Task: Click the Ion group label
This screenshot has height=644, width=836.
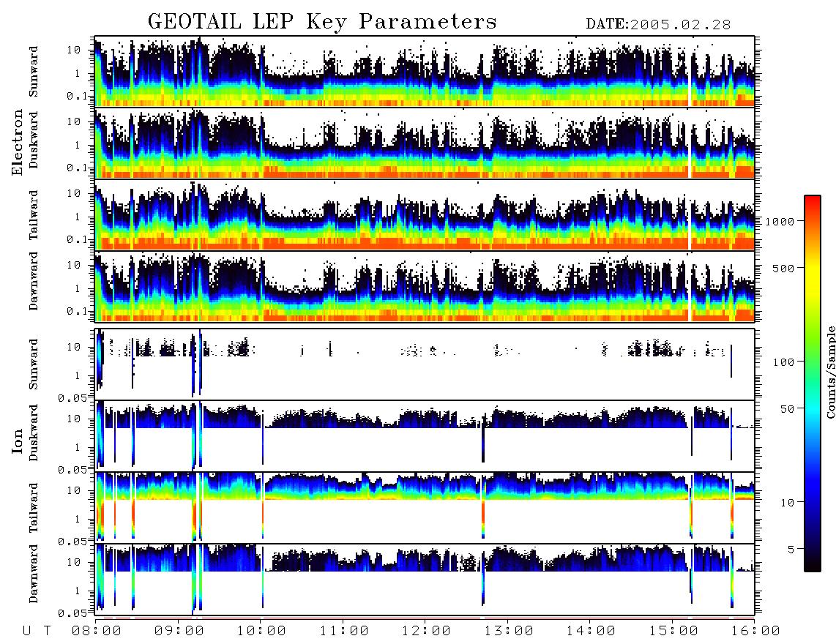Action: tap(18, 441)
